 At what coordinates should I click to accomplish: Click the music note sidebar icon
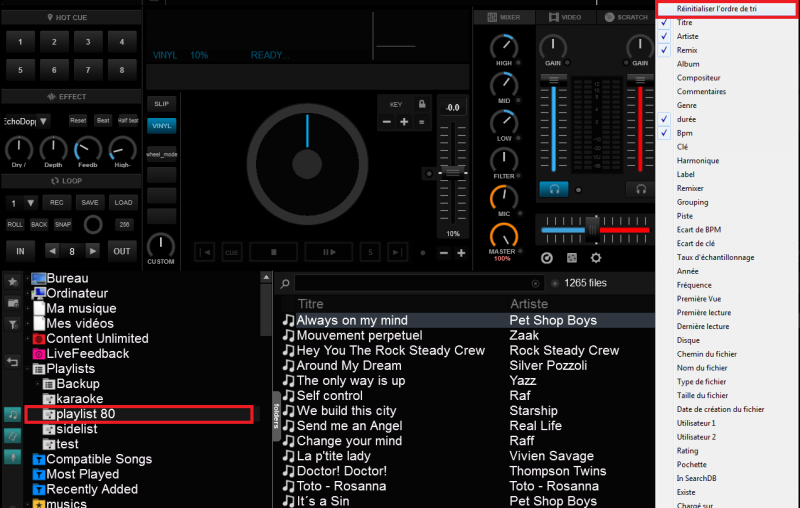click(12, 414)
